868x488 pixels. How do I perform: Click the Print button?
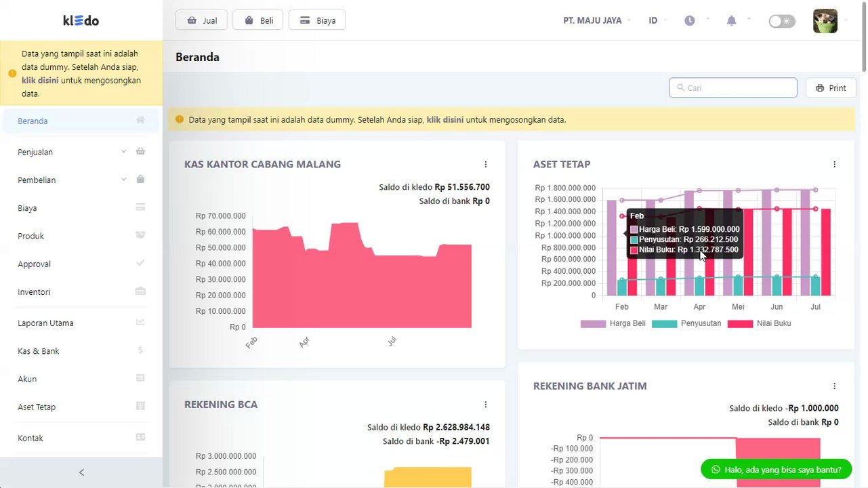[831, 88]
